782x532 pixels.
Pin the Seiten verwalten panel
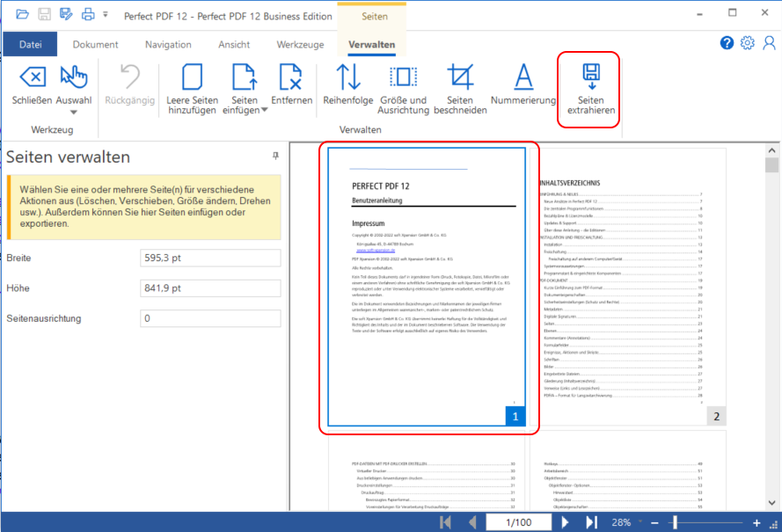275,156
